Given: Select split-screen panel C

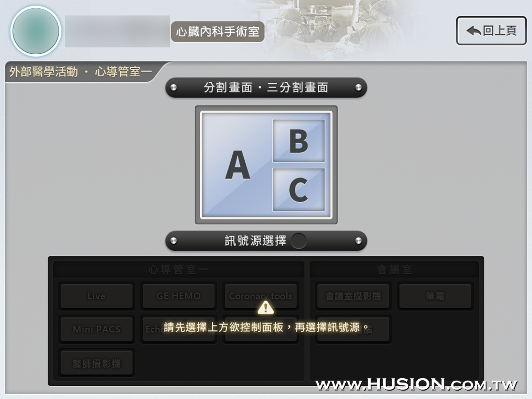Looking at the screenshot, I should click(298, 189).
